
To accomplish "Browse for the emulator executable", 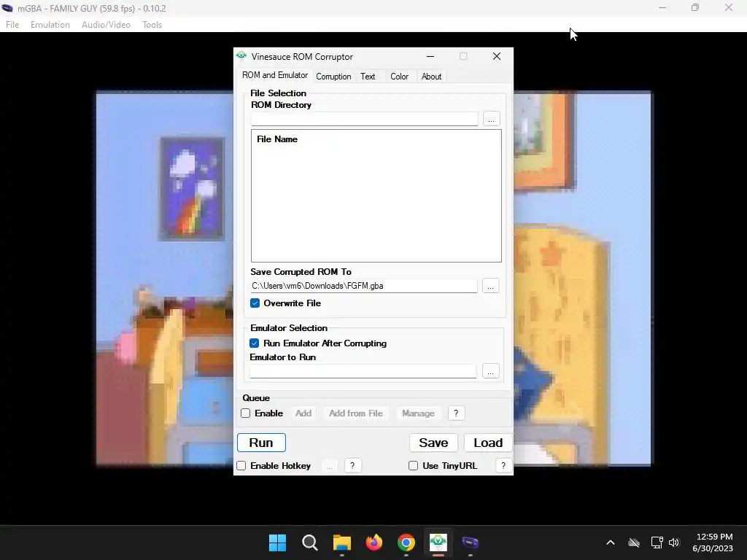I will pyautogui.click(x=491, y=371).
